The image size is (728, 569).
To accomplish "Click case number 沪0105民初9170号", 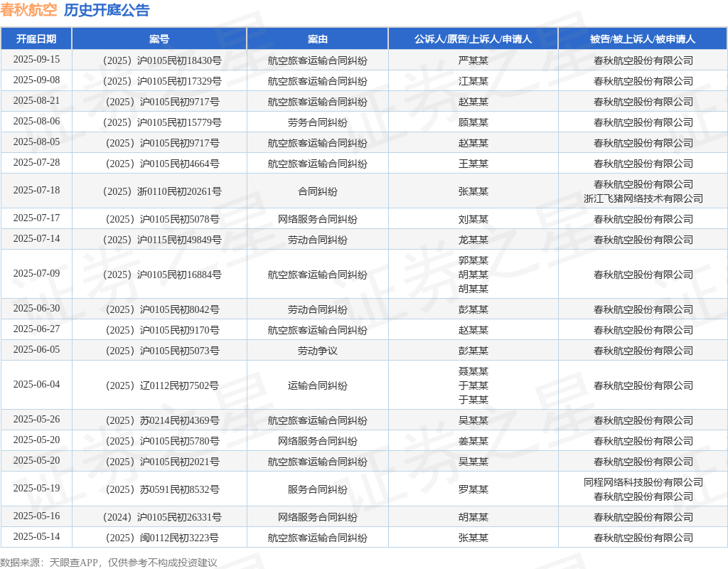I will (163, 330).
